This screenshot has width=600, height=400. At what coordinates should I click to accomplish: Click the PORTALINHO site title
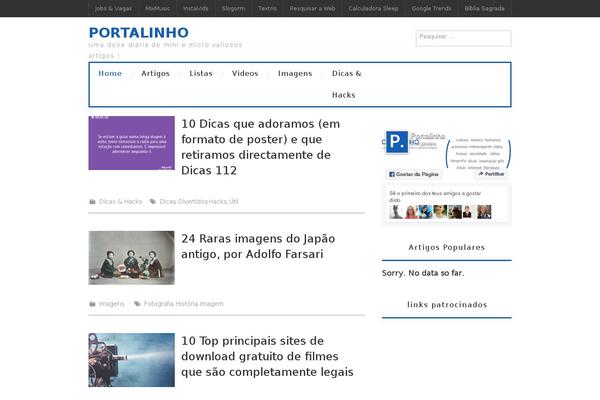(139, 33)
